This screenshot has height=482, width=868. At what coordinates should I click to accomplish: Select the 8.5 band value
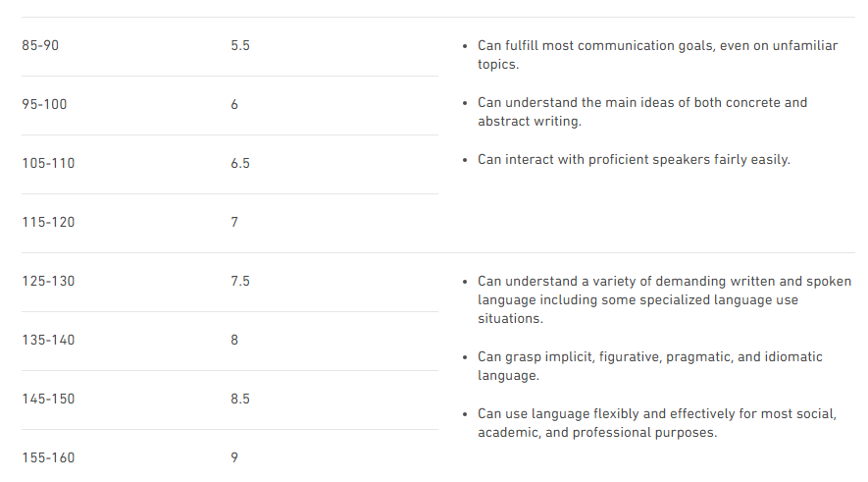(240, 400)
